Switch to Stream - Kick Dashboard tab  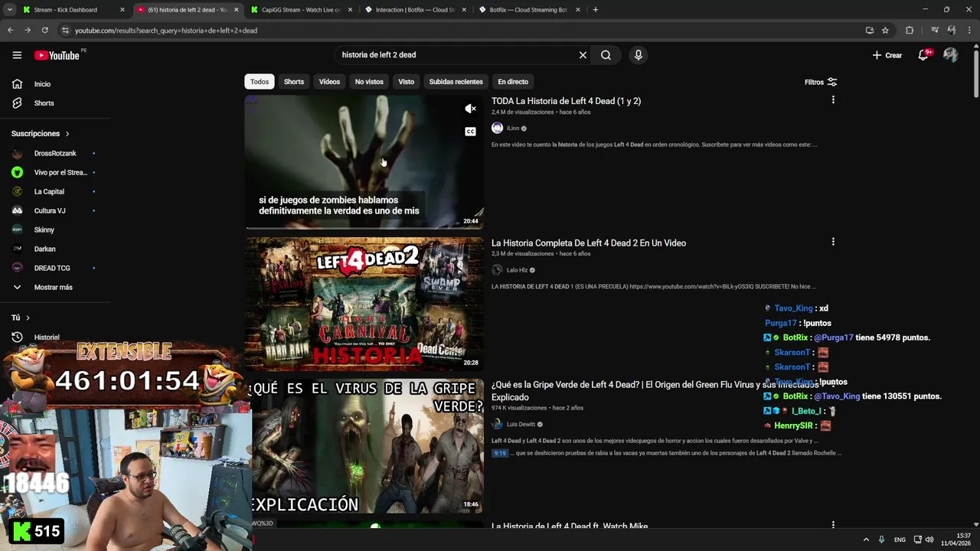pos(66,10)
